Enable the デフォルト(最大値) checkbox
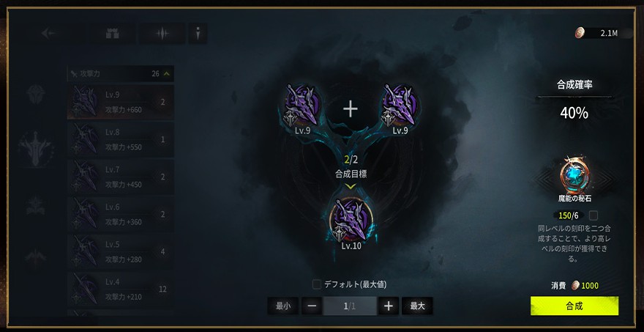This screenshot has width=644, height=332. click(317, 284)
